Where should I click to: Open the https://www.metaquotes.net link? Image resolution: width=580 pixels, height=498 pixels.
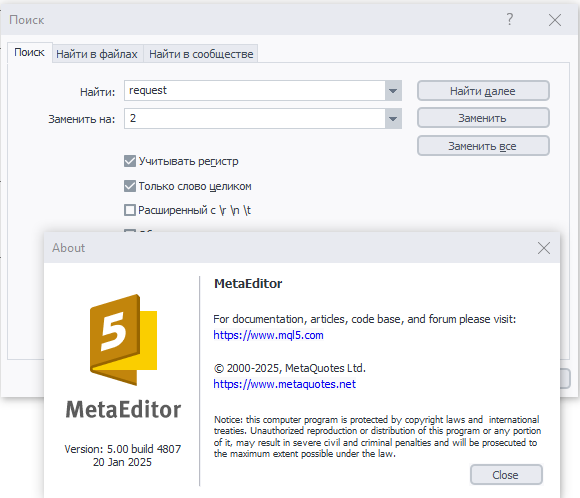click(284, 384)
